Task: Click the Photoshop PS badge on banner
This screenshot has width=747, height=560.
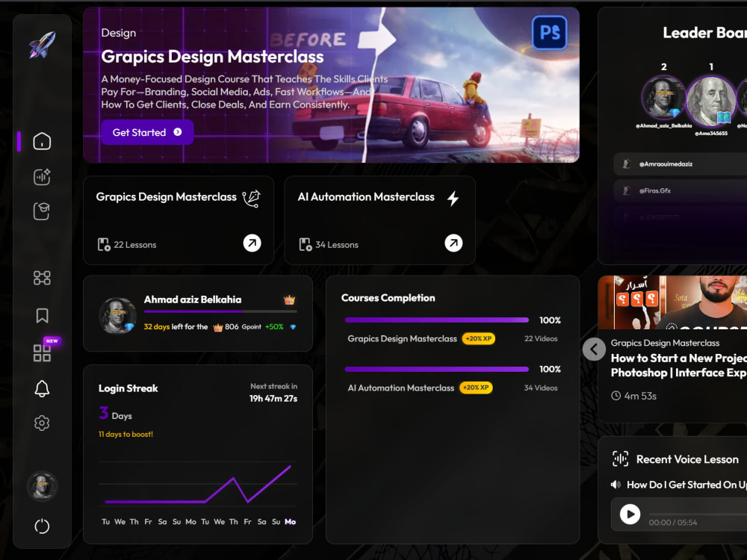Action: [x=549, y=33]
